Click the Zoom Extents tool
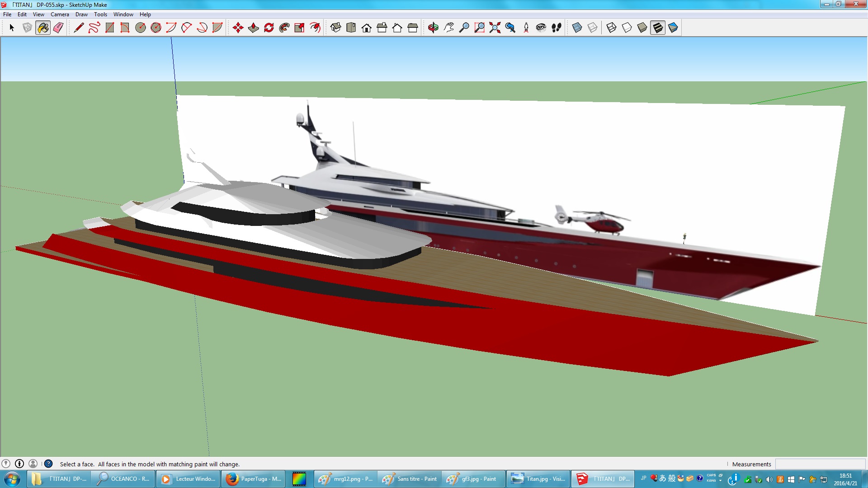868x488 pixels. [x=495, y=28]
